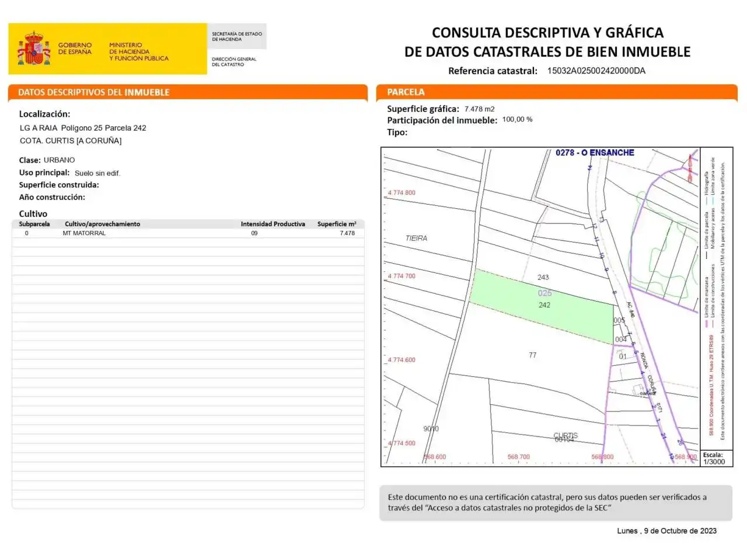Click the '4.774.800' coordinate label
The image size is (747, 560).
click(402, 193)
